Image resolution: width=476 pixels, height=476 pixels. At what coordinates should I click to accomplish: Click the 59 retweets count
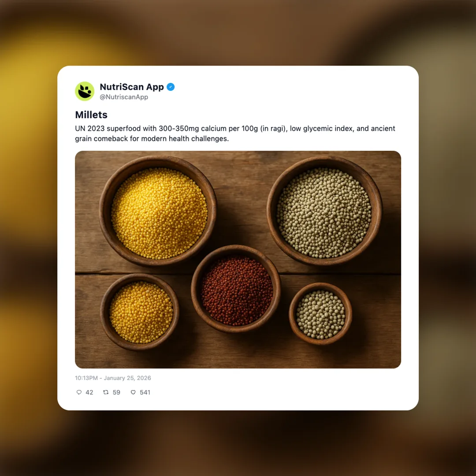pyautogui.click(x=116, y=392)
